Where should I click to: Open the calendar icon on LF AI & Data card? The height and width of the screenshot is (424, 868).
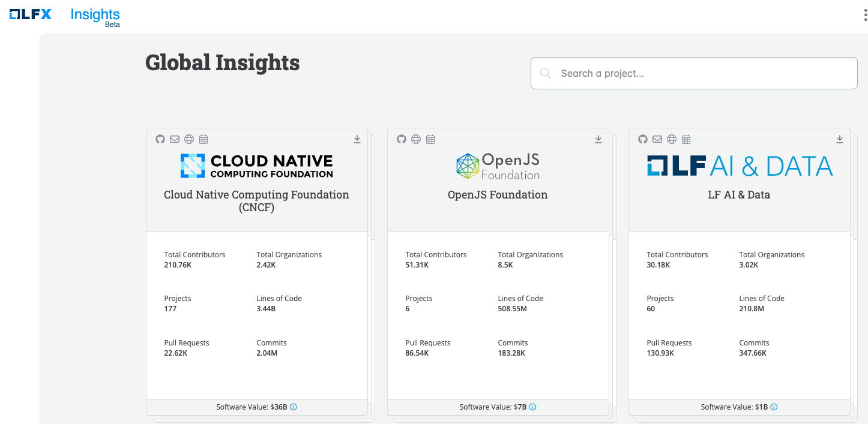(686, 139)
